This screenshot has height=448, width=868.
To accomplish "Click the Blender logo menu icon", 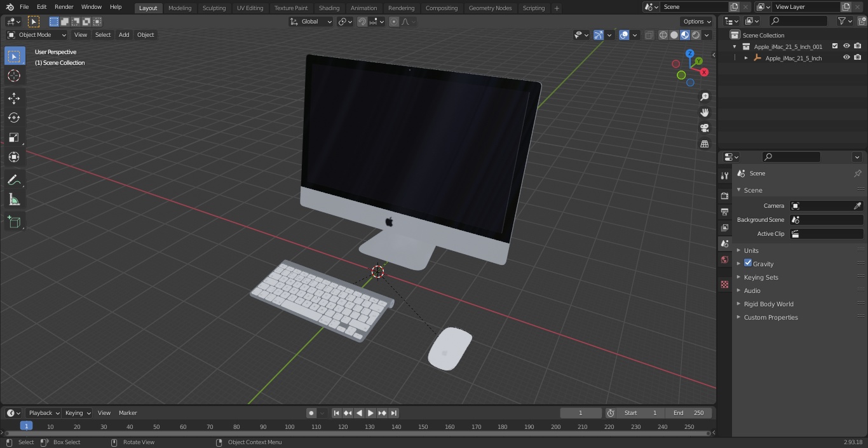I will click(x=10, y=7).
